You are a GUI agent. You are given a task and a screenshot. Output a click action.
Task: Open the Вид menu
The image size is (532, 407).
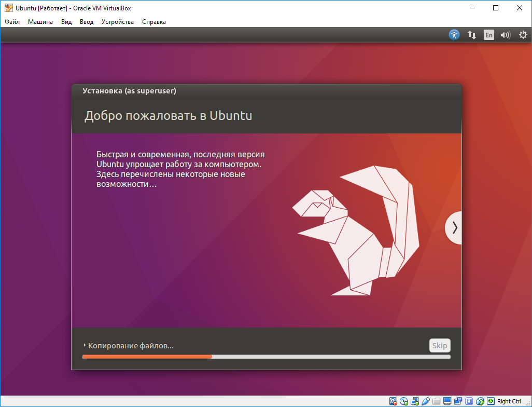point(66,22)
